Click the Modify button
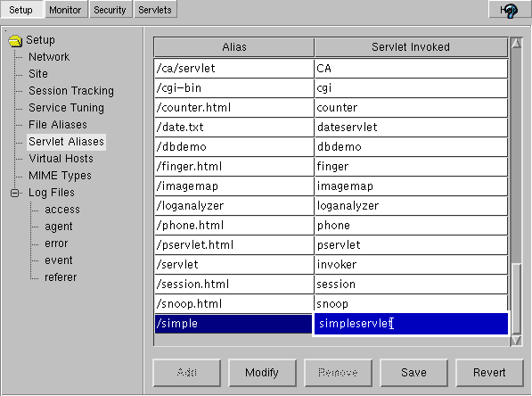 click(x=262, y=373)
